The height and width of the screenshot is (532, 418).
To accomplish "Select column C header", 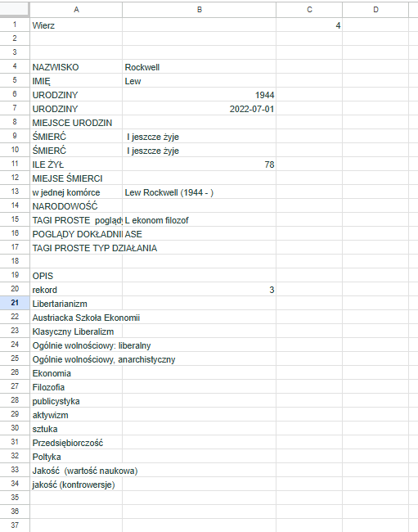I will click(309, 10).
